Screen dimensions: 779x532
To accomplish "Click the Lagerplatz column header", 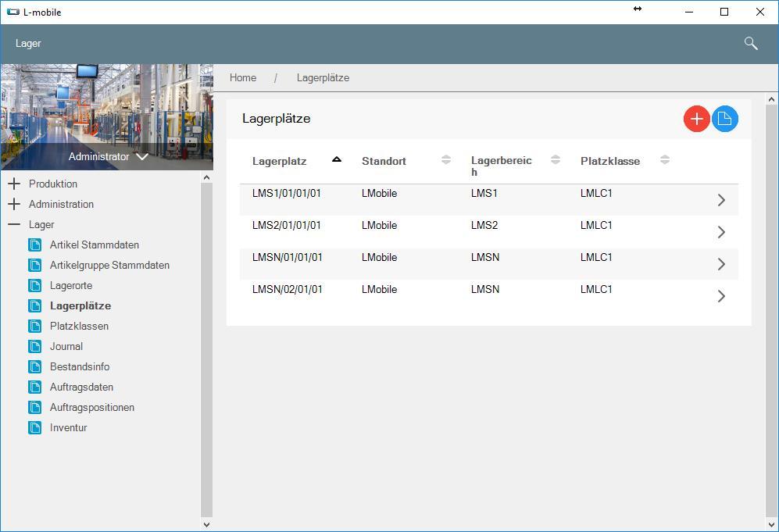I will 279,162.
